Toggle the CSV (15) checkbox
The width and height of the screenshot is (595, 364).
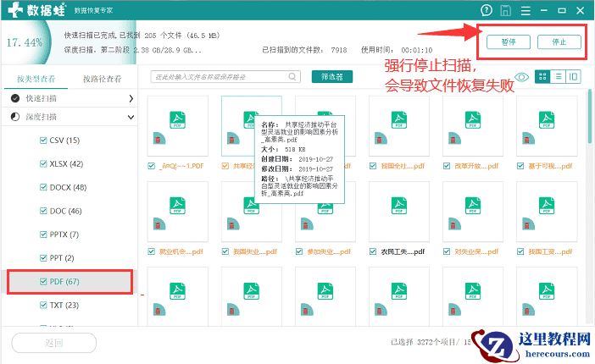point(43,141)
